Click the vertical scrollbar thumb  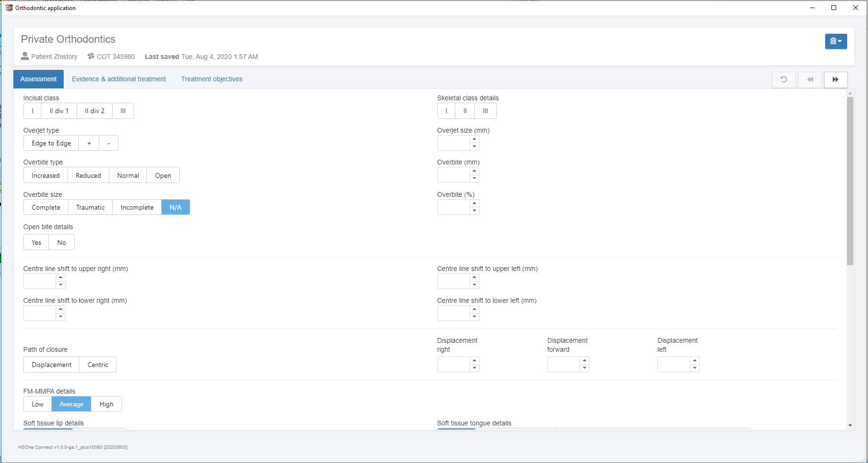tap(850, 181)
